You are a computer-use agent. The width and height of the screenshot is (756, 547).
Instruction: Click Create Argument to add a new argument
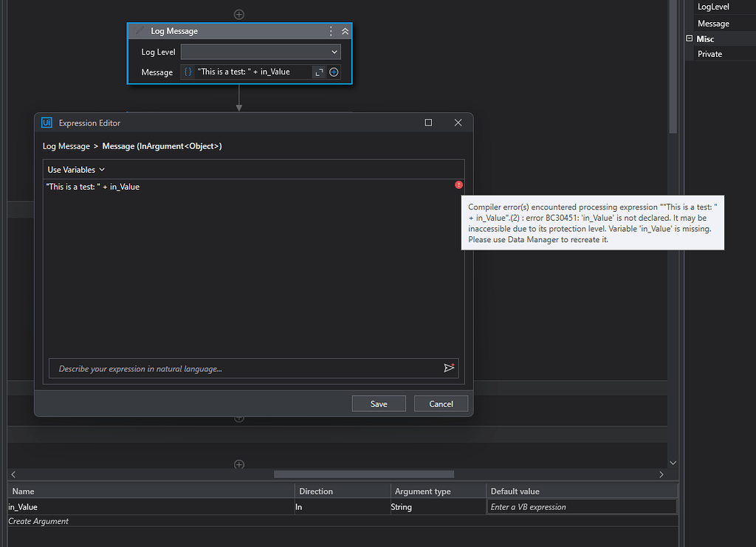click(x=38, y=520)
